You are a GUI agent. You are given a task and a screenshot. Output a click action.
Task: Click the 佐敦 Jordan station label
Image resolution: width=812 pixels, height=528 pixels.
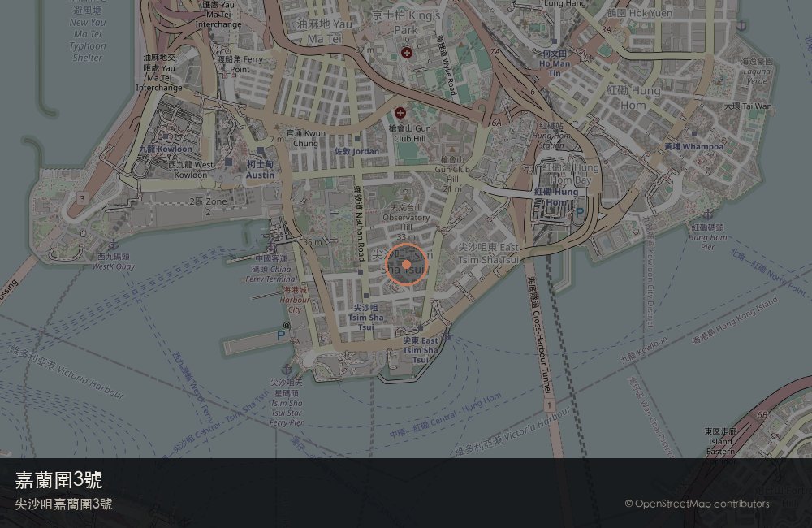(x=356, y=151)
